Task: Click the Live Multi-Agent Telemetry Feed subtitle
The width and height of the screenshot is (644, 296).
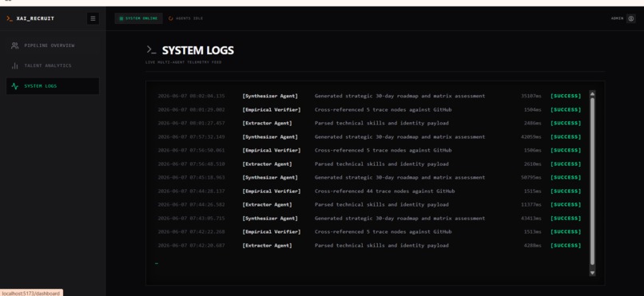Action: (183, 62)
